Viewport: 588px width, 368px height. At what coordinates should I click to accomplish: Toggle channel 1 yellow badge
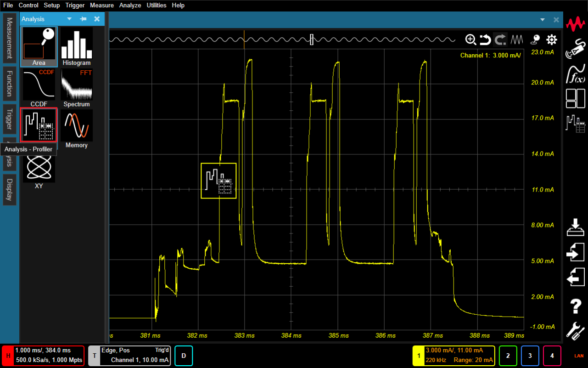[x=418, y=356]
